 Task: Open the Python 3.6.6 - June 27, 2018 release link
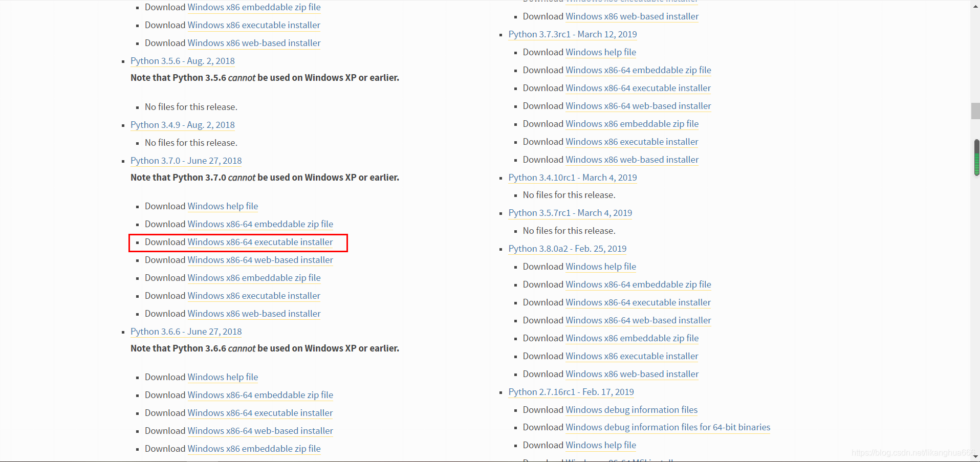(186, 332)
